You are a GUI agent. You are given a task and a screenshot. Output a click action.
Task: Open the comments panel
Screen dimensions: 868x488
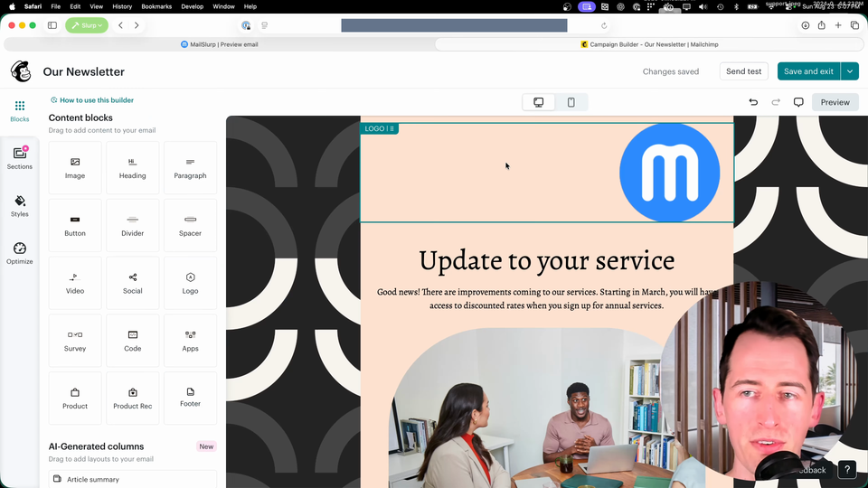[798, 102]
